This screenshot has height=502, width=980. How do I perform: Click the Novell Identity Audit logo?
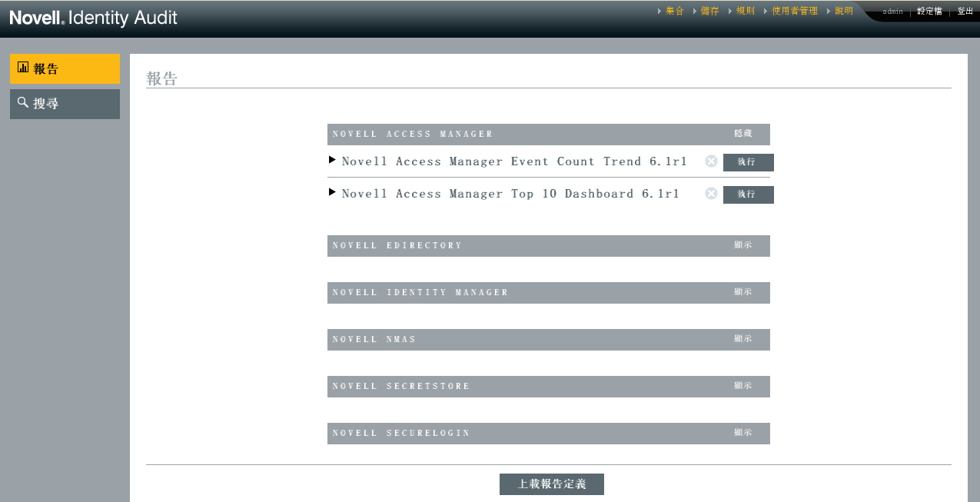[93, 18]
